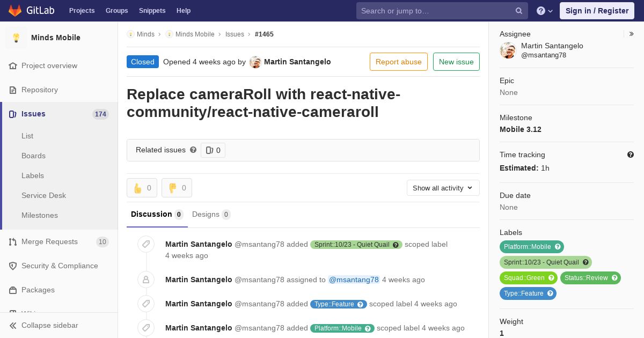644x338 pixels.
Task: Open the top navigation Help link
Action: 184,11
